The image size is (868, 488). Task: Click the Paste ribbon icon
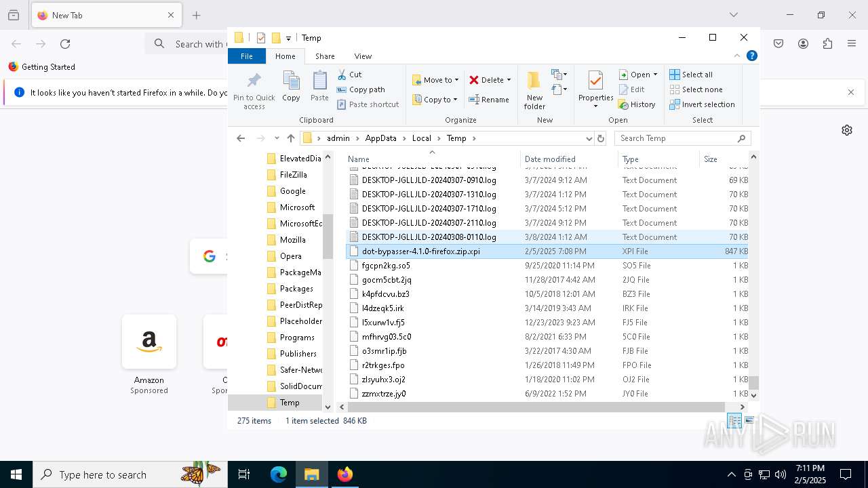[x=319, y=86]
